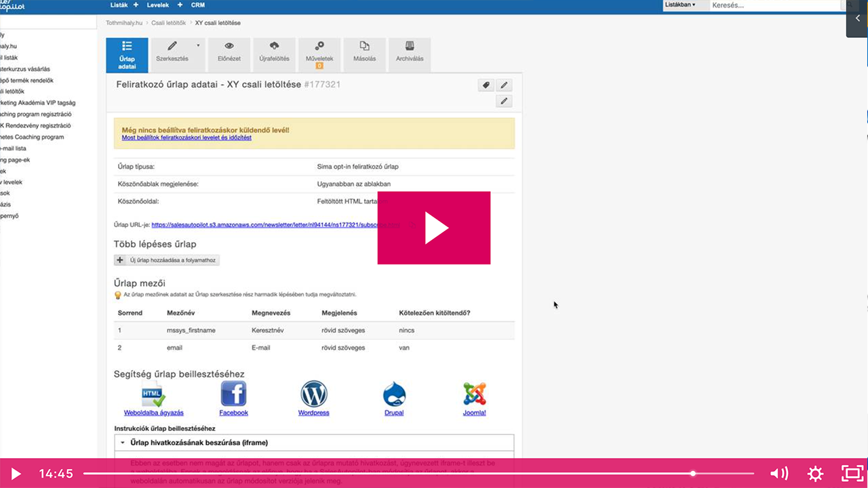The width and height of the screenshot is (868, 488).
Task: Collapse the side panel chevron arrow
Action: tap(857, 19)
